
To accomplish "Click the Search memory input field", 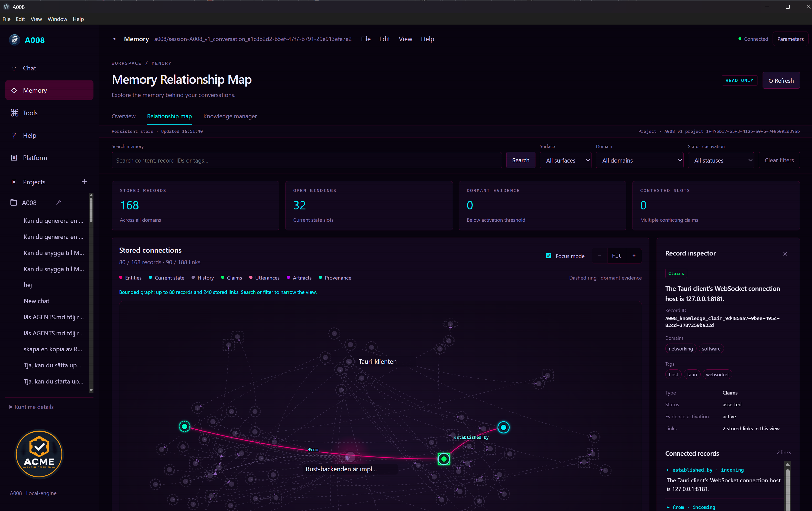I will [x=307, y=161].
